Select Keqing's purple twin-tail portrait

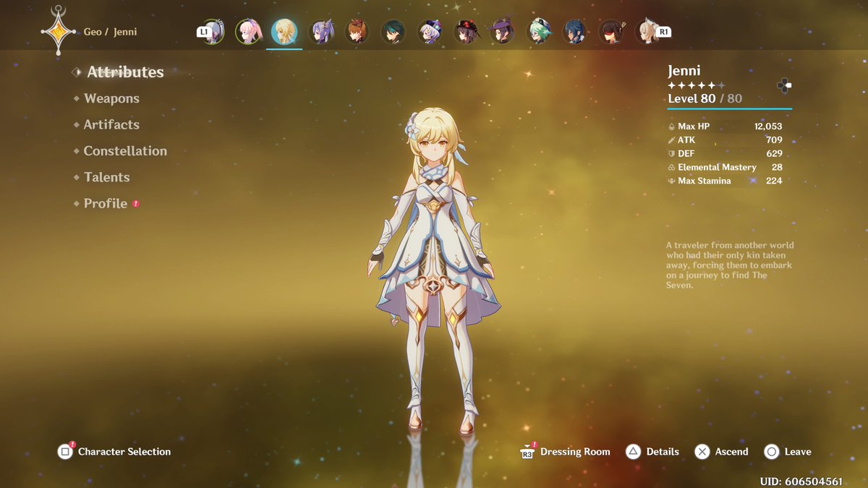[321, 32]
